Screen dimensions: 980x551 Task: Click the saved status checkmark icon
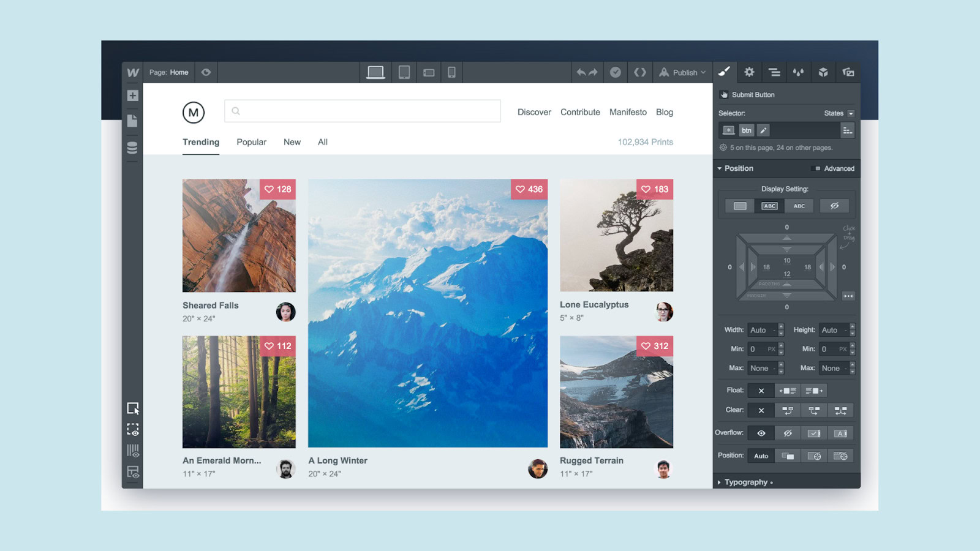(616, 72)
